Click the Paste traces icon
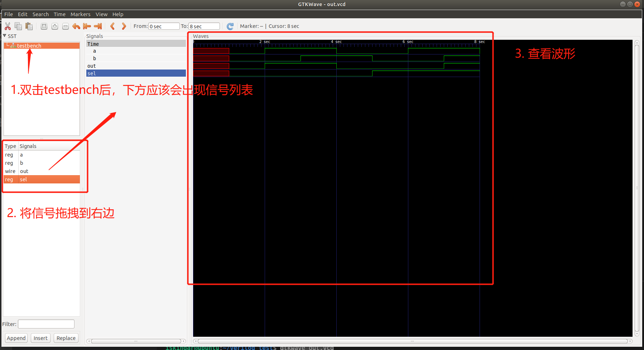The width and height of the screenshot is (644, 350). pyautogui.click(x=29, y=26)
